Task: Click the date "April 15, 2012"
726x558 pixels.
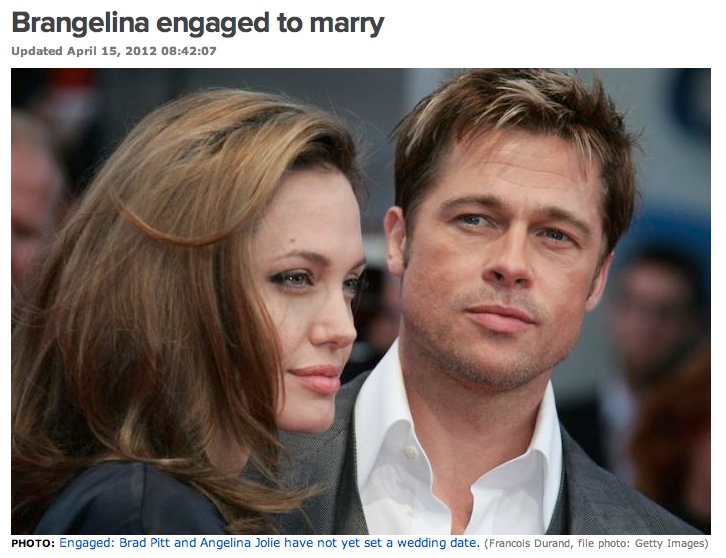Action: coord(112,51)
